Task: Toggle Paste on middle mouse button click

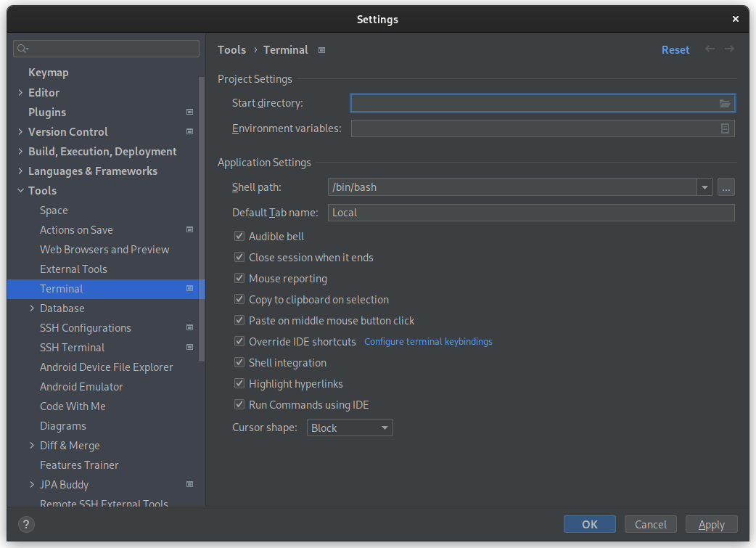Action: click(239, 320)
